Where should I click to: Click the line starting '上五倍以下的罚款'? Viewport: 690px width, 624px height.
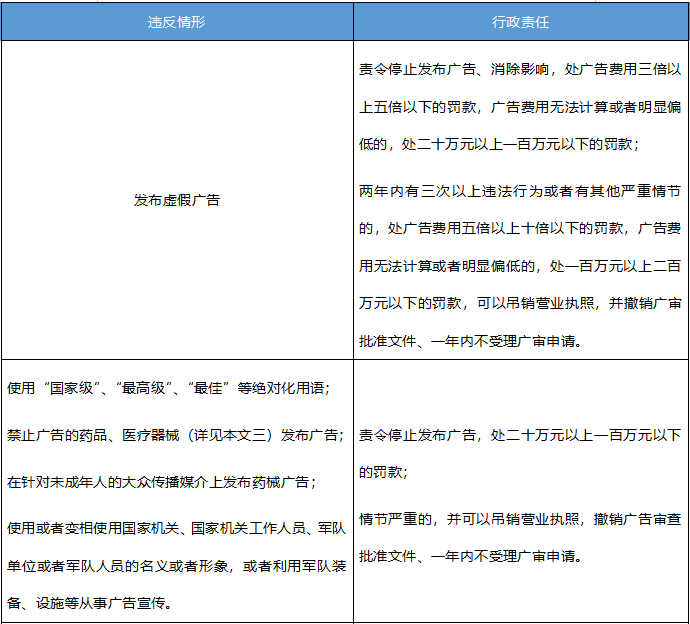(x=520, y=106)
